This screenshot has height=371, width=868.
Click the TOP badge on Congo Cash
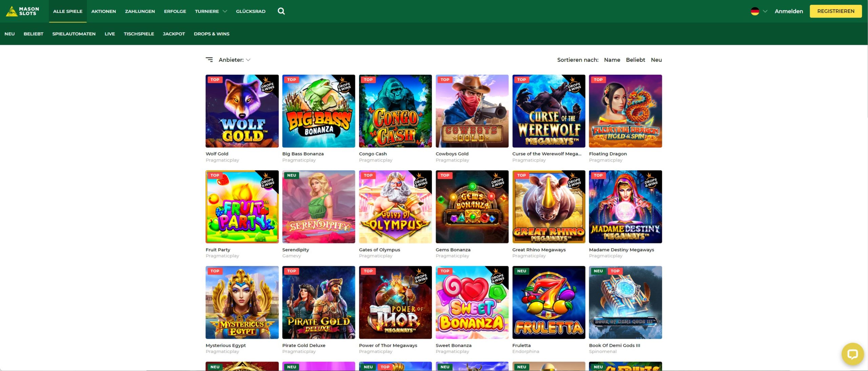coord(368,80)
